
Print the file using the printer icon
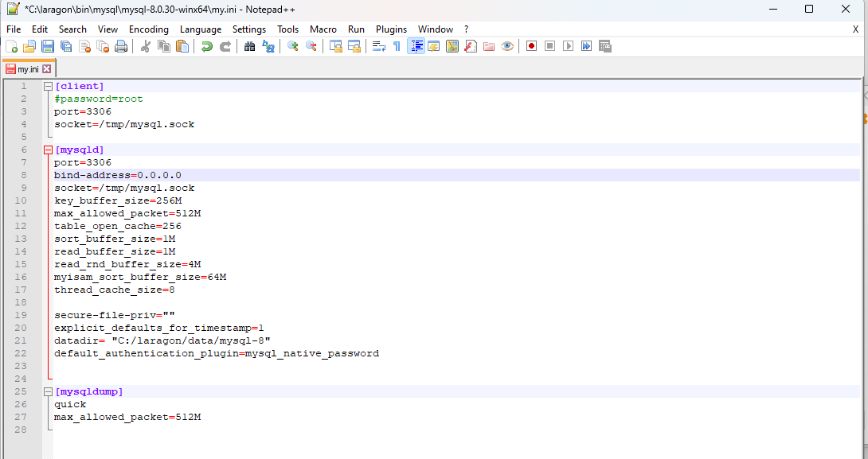[121, 46]
